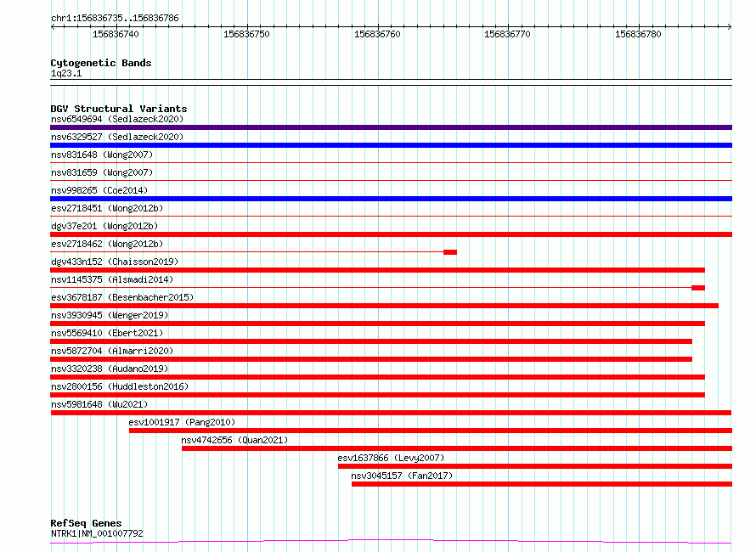Select the dark purple nsv6549694 variant bar
This screenshot has height=552, width=756.
tap(391, 127)
